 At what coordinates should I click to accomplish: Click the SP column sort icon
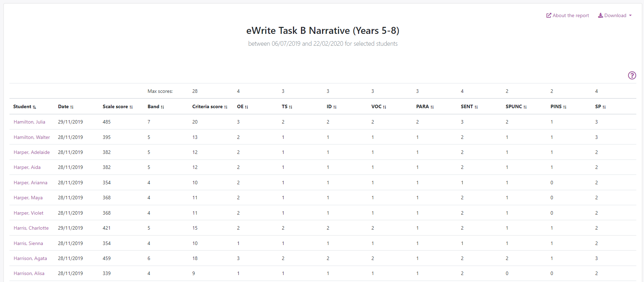coord(604,107)
